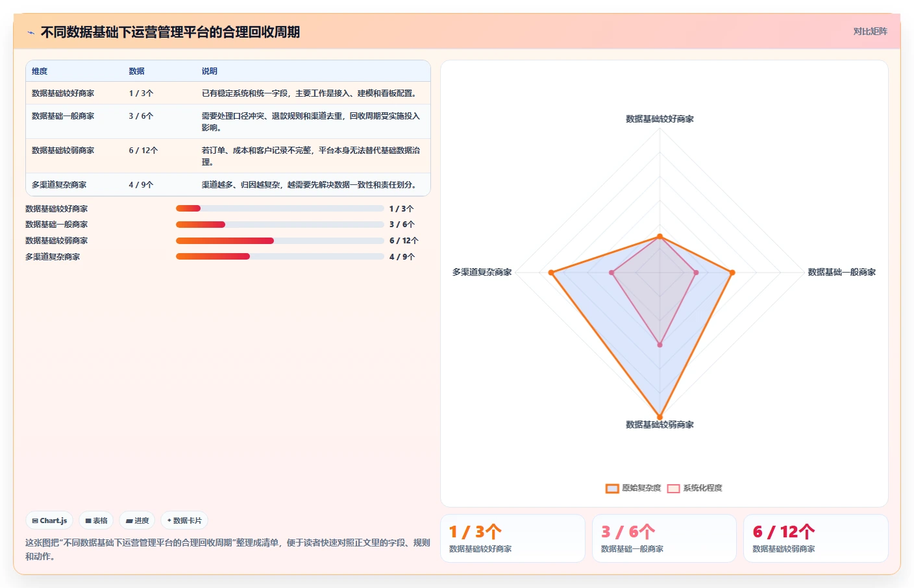This screenshot has height=588, width=914.
Task: Click the table value 6 / 12个
Action: pos(143,151)
